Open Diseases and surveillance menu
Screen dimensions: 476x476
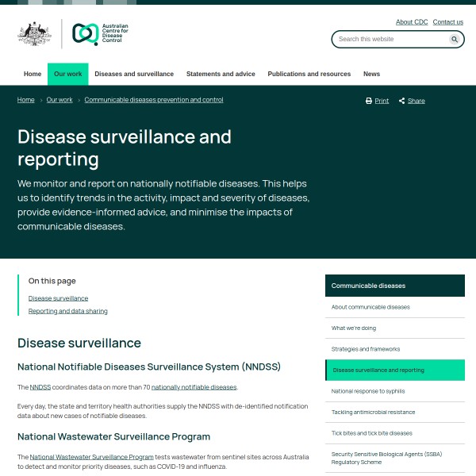point(134,74)
